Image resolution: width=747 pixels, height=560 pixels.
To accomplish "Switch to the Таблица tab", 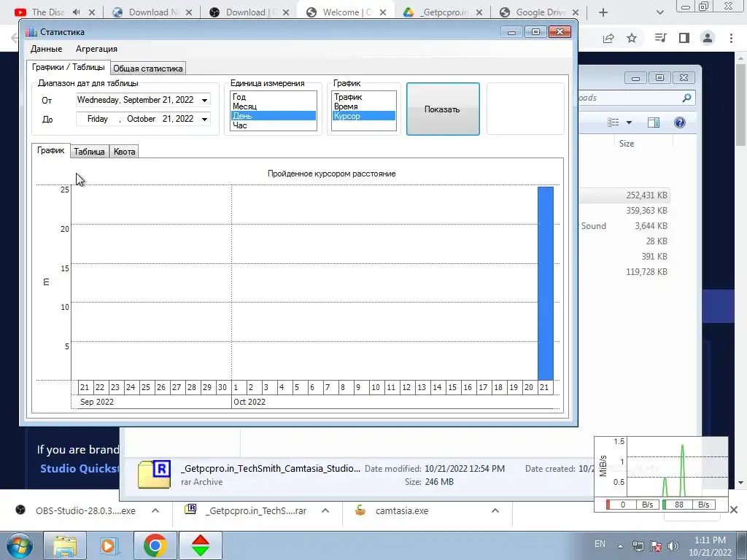I will tap(89, 152).
